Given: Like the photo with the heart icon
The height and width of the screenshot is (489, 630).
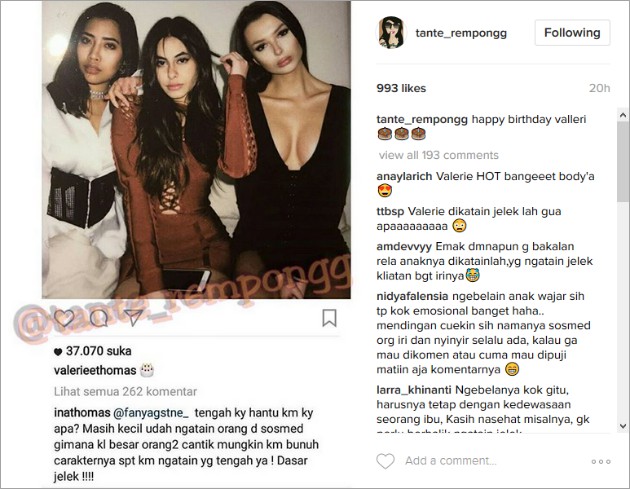Looking at the screenshot, I should click(x=64, y=318).
